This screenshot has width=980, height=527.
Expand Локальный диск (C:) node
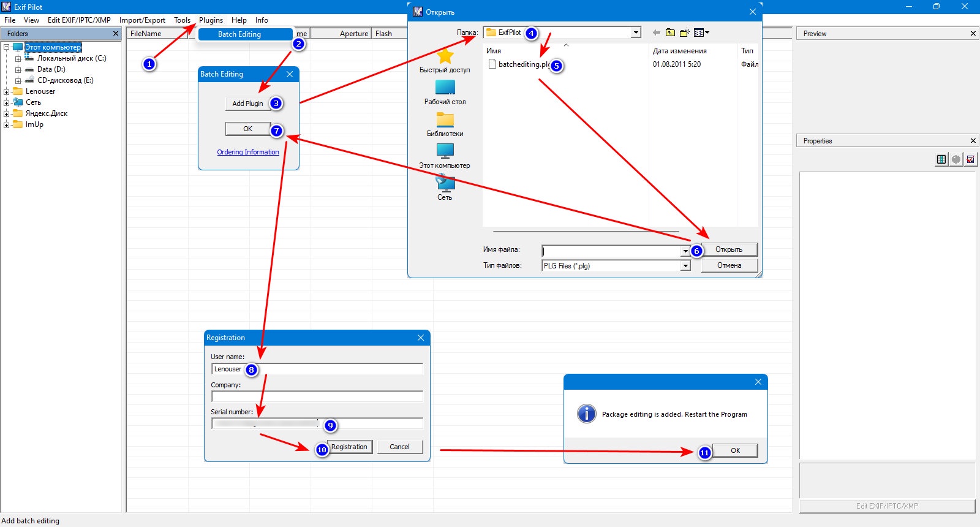[x=18, y=59]
